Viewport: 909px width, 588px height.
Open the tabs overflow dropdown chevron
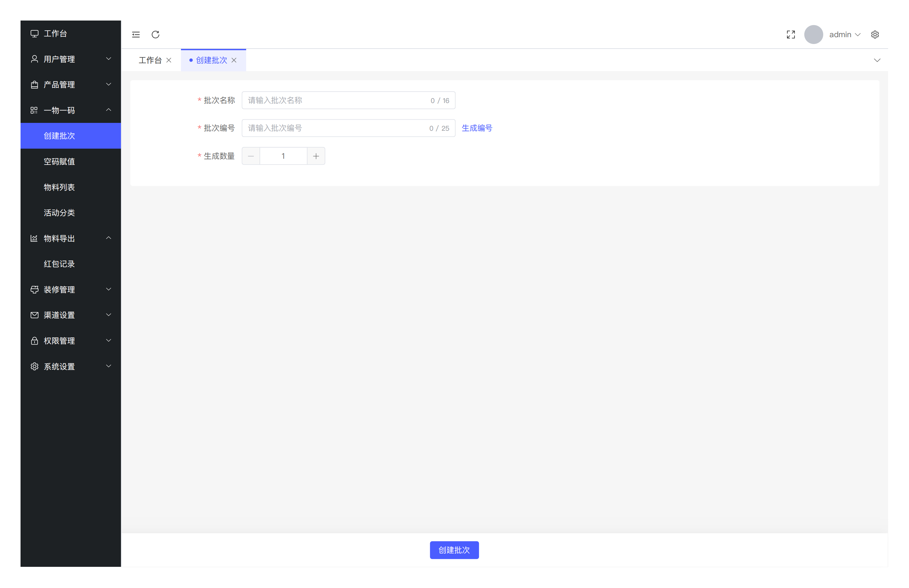(x=877, y=60)
